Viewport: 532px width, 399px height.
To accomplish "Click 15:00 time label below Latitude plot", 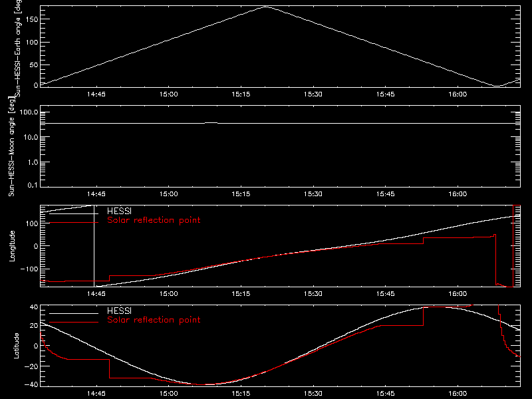I will click(169, 394).
